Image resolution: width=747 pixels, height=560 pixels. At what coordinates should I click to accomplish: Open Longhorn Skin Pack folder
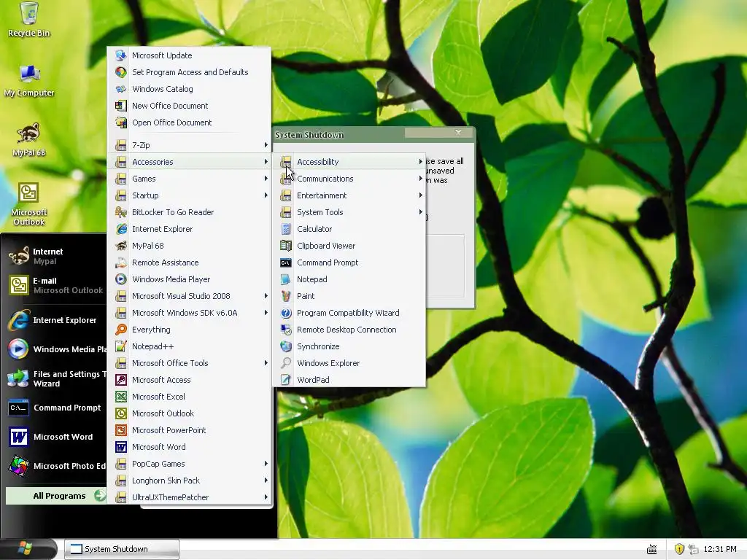point(190,481)
